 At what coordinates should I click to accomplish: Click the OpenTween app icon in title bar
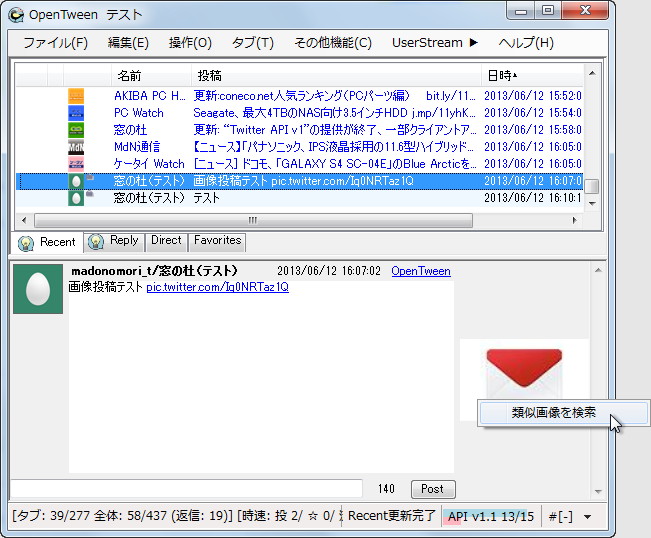[x=17, y=15]
